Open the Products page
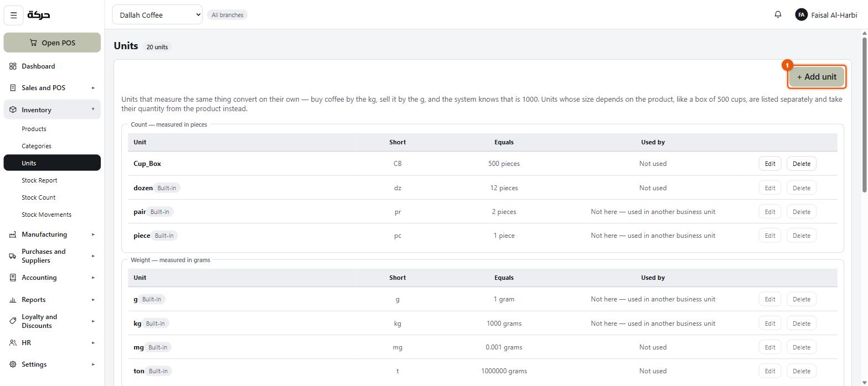Image resolution: width=868 pixels, height=386 pixels. point(52,129)
